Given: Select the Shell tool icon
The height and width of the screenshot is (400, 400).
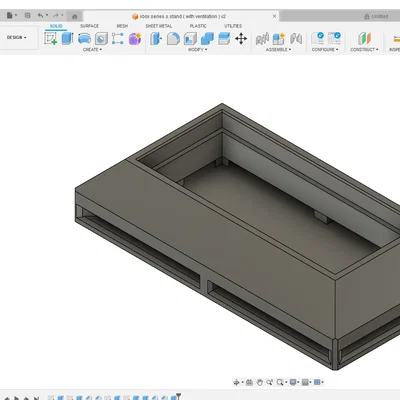Looking at the screenshot, I should tap(190, 39).
